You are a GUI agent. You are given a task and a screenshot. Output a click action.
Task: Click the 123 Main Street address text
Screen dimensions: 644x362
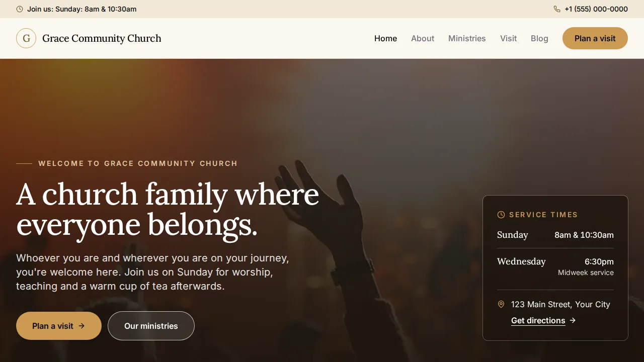pos(560,304)
